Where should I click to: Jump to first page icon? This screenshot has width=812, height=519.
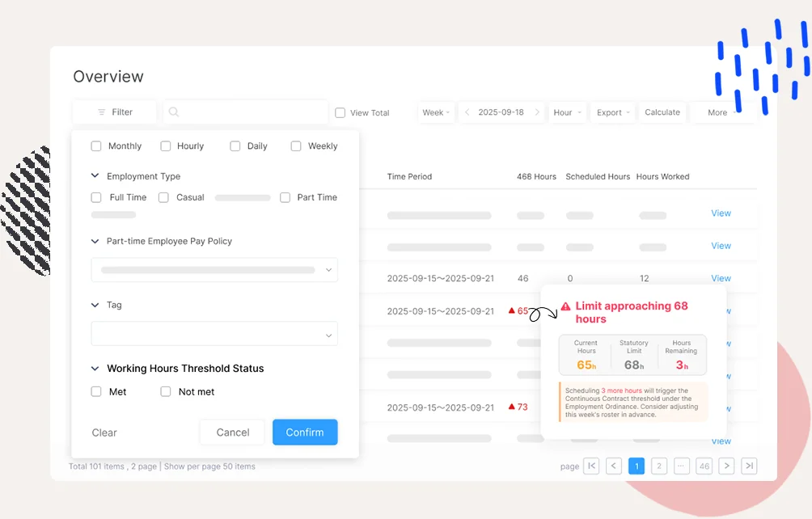click(591, 466)
